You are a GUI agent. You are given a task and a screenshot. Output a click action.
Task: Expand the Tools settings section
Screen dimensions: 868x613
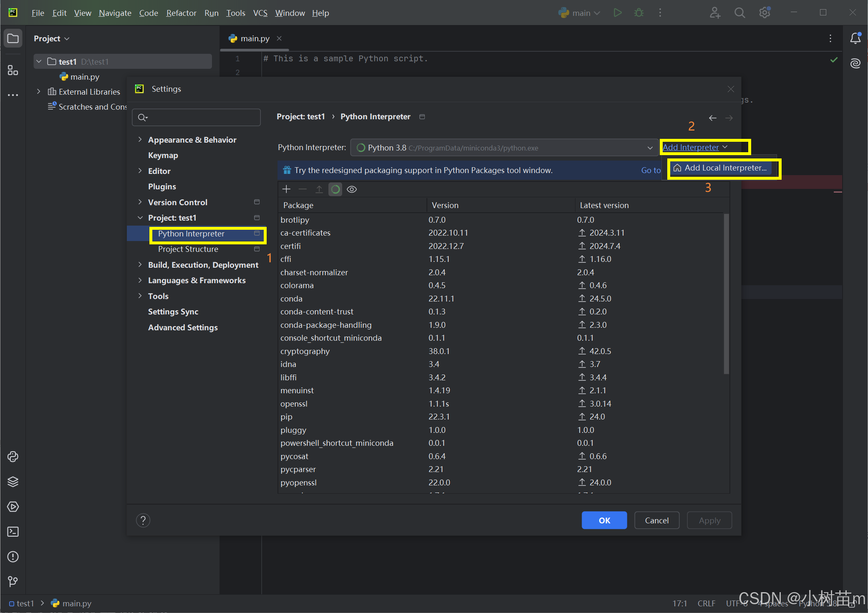(140, 296)
